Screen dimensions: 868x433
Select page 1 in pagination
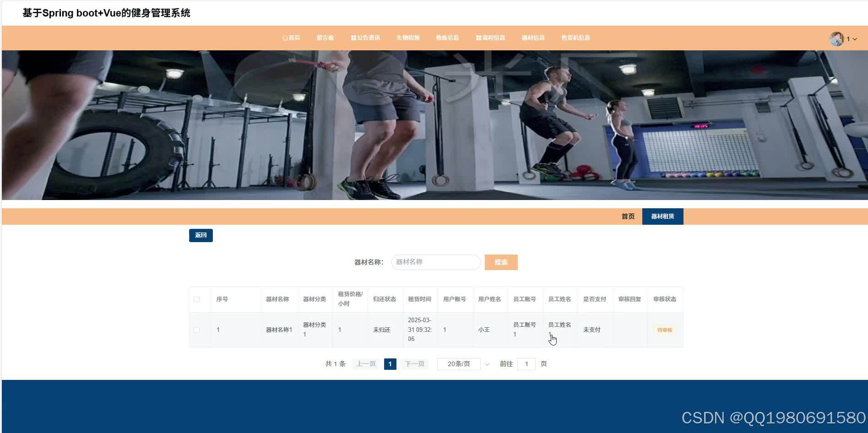click(x=390, y=364)
